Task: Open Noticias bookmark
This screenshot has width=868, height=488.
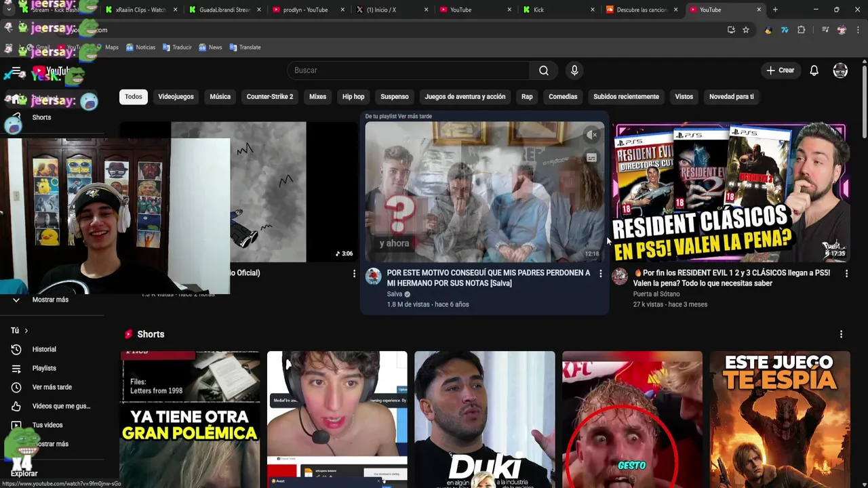Action: click(x=141, y=47)
